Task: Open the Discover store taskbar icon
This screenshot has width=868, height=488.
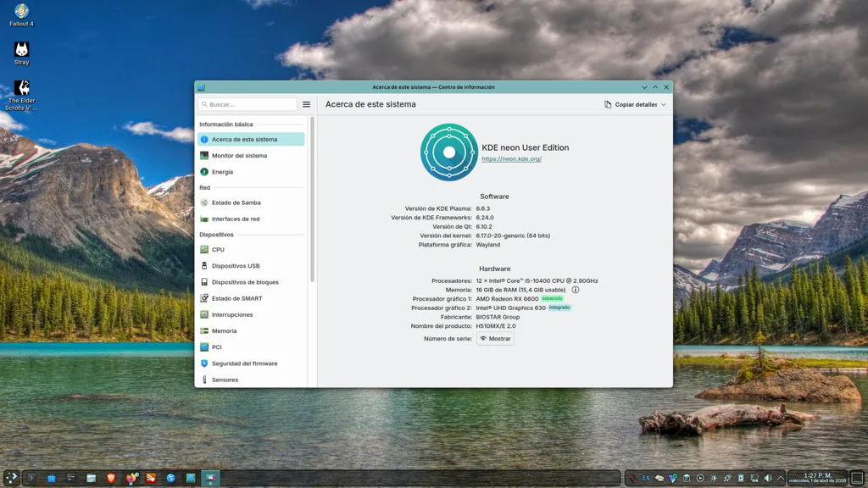Action: tap(52, 478)
